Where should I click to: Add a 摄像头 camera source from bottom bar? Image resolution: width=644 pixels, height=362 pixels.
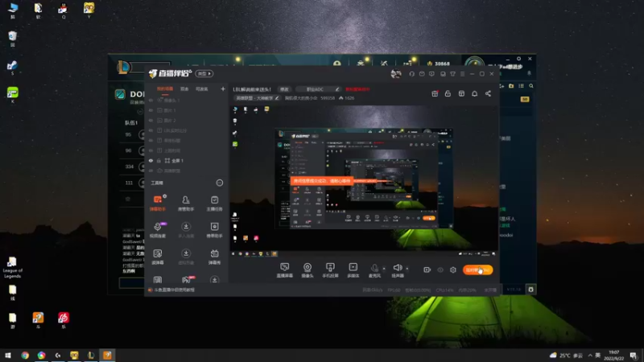pyautogui.click(x=308, y=270)
